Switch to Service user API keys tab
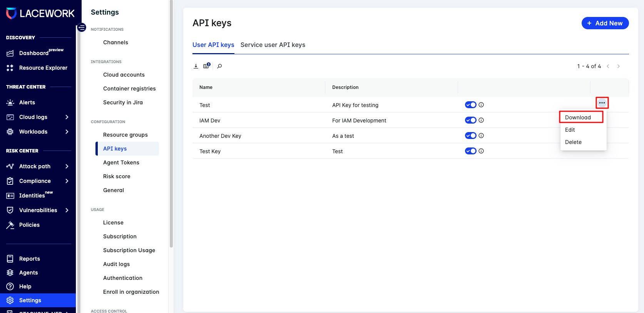 pyautogui.click(x=273, y=45)
